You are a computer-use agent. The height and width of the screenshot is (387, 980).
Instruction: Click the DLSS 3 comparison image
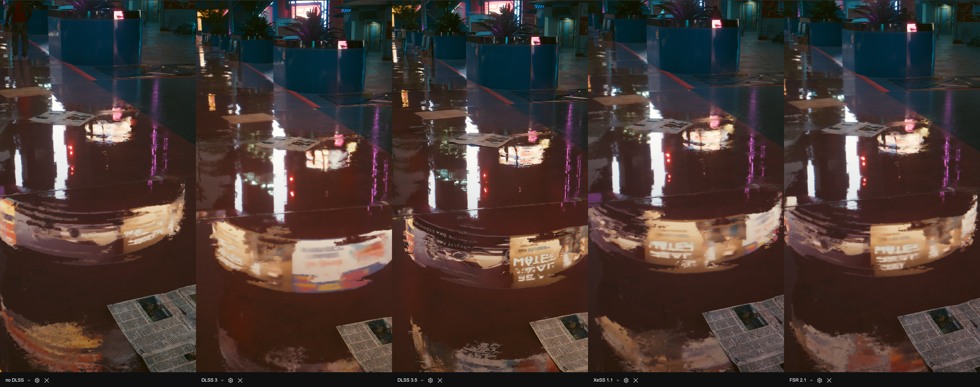pos(294,186)
